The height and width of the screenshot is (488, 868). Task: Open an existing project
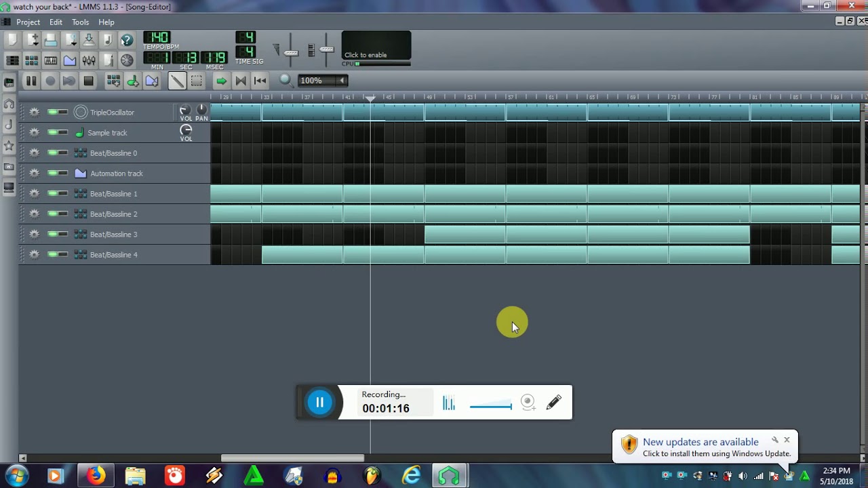pos(50,40)
